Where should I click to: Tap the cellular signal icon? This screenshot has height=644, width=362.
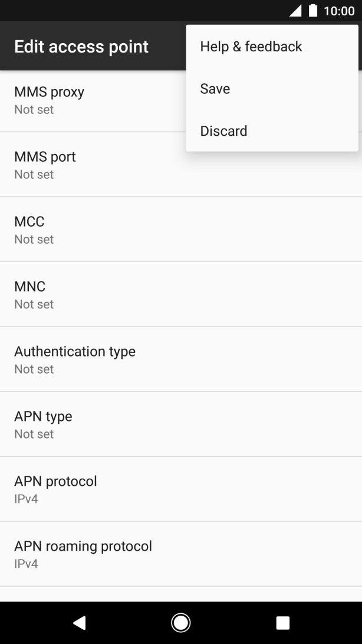click(295, 11)
